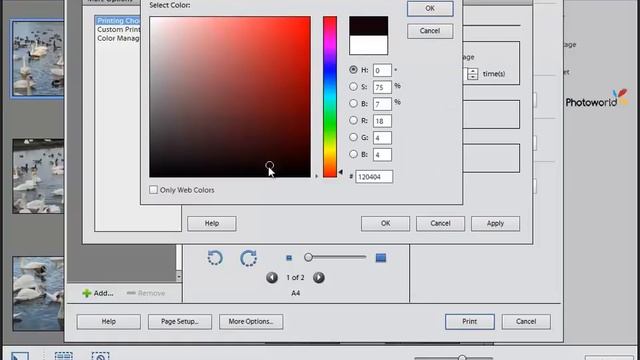Select Printing Choices in the options list

point(118,20)
